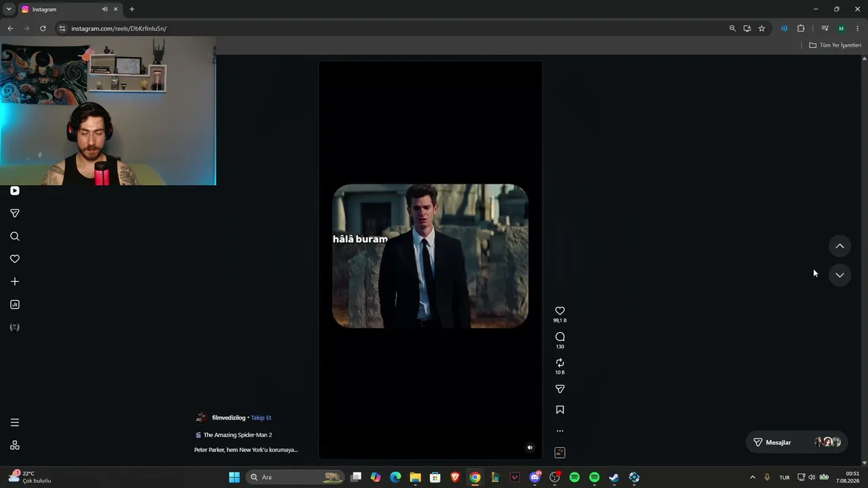The height and width of the screenshot is (488, 868).
Task: Open the hamburger More menu in sidebar
Action: 15,422
